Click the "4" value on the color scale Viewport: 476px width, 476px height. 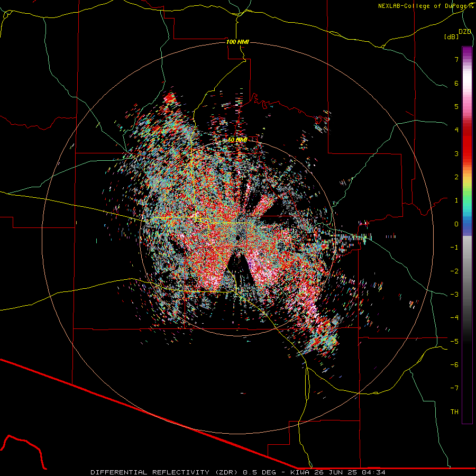(x=456, y=130)
